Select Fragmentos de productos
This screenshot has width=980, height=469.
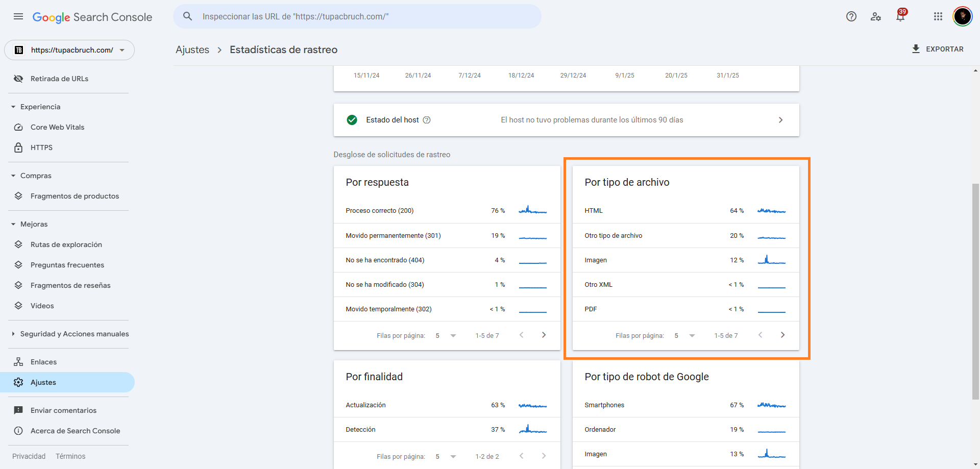pos(75,196)
